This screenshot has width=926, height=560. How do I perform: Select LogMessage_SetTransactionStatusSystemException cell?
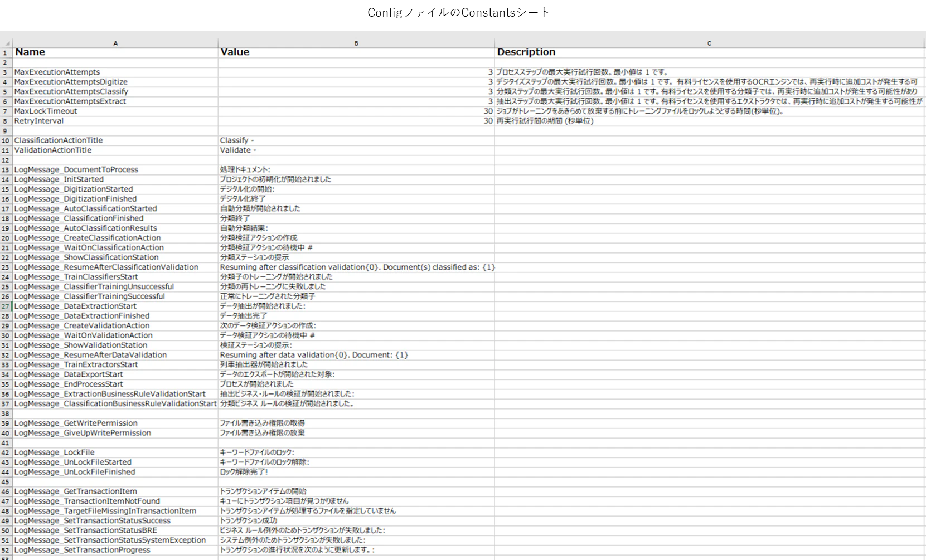pyautogui.click(x=115, y=540)
